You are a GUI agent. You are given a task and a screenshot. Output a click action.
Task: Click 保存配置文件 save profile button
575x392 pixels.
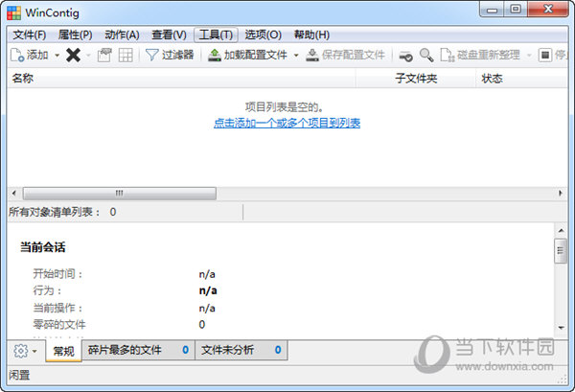pyautogui.click(x=345, y=56)
